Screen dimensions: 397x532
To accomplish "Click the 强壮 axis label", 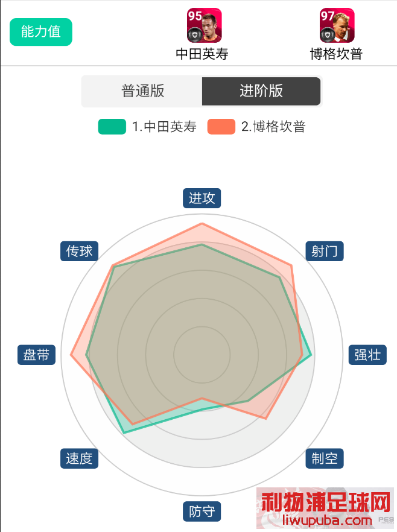I will (x=367, y=355).
